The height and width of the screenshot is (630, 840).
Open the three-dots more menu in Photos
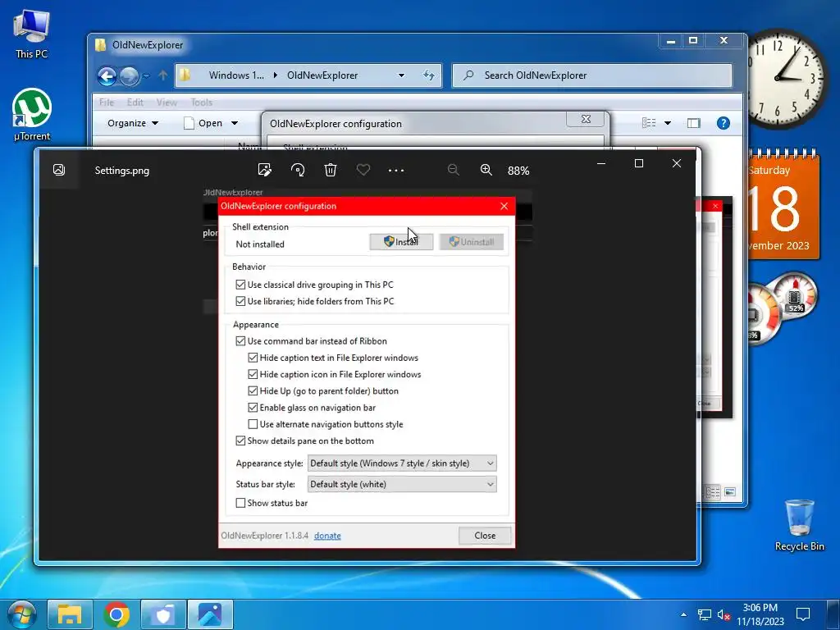(396, 171)
